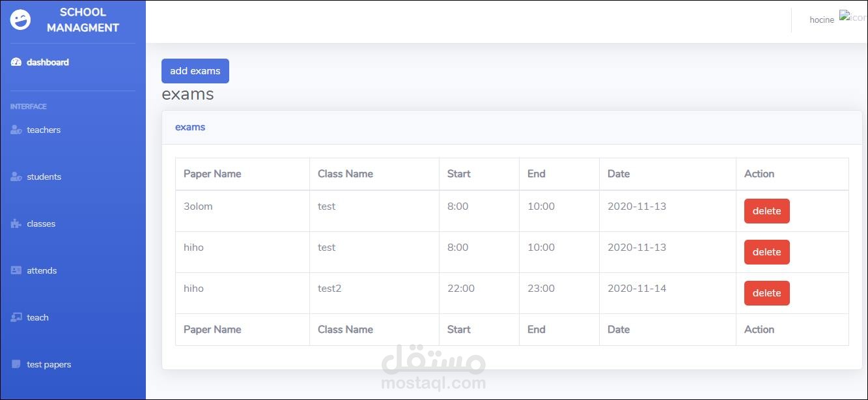The width and height of the screenshot is (868, 400).
Task: Click the teachers sidebar icon
Action: point(16,130)
